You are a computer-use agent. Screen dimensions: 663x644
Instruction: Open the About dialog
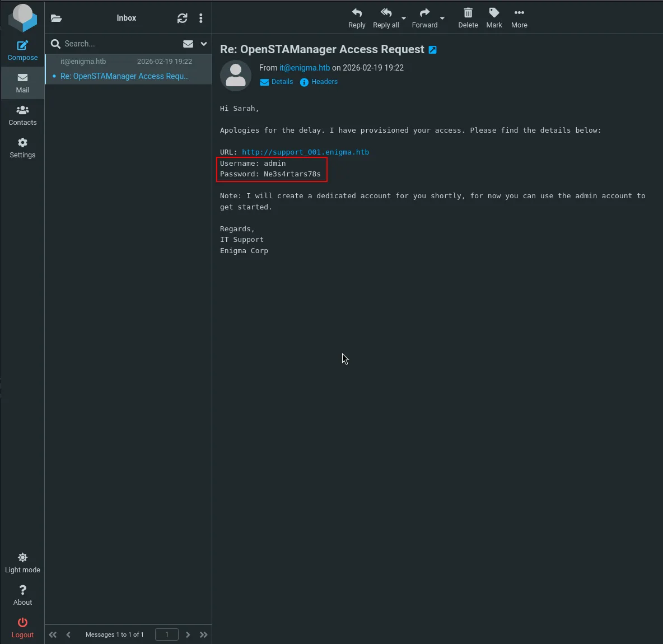[x=22, y=596]
